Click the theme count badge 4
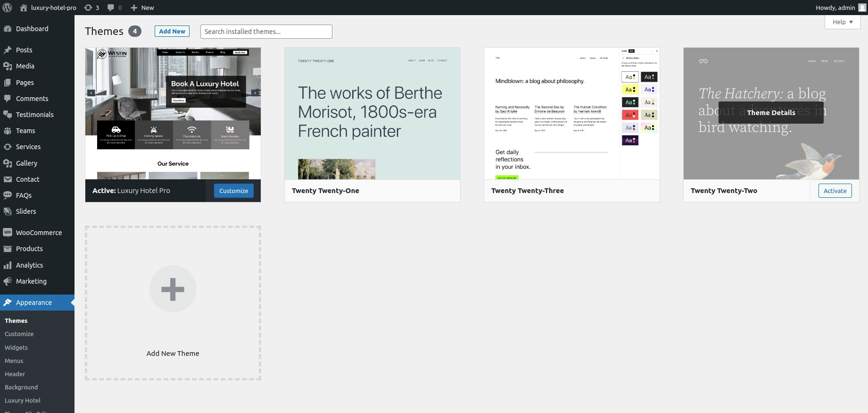 point(135,31)
